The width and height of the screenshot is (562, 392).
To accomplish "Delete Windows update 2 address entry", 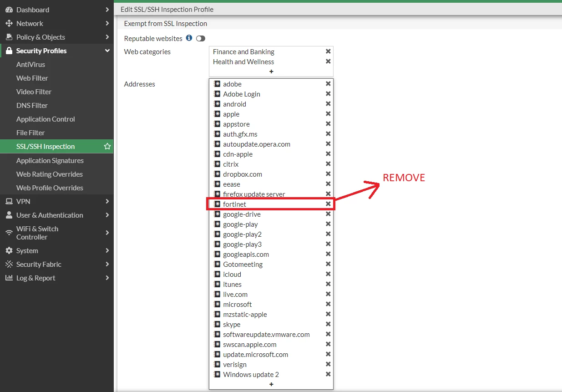I will 328,374.
